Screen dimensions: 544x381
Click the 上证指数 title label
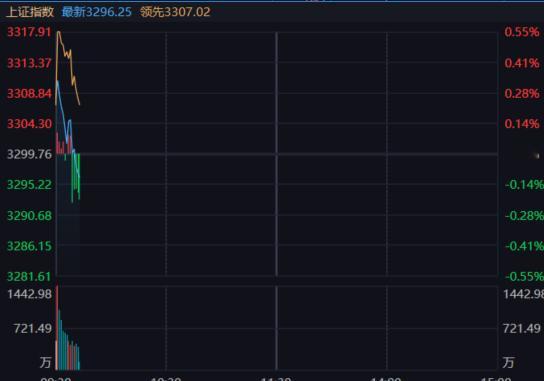click(x=30, y=12)
